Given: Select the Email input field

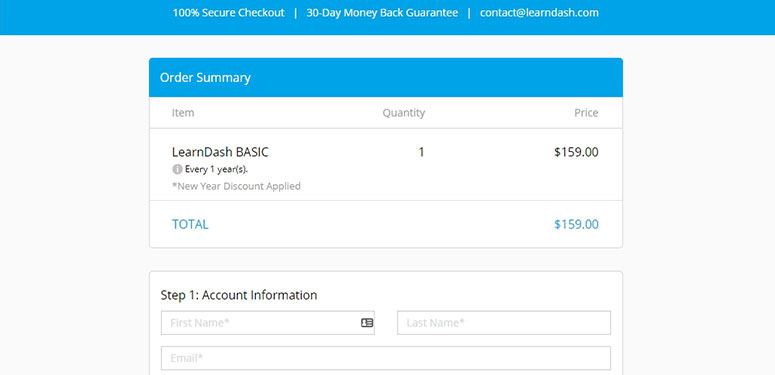Looking at the screenshot, I should (386, 358).
